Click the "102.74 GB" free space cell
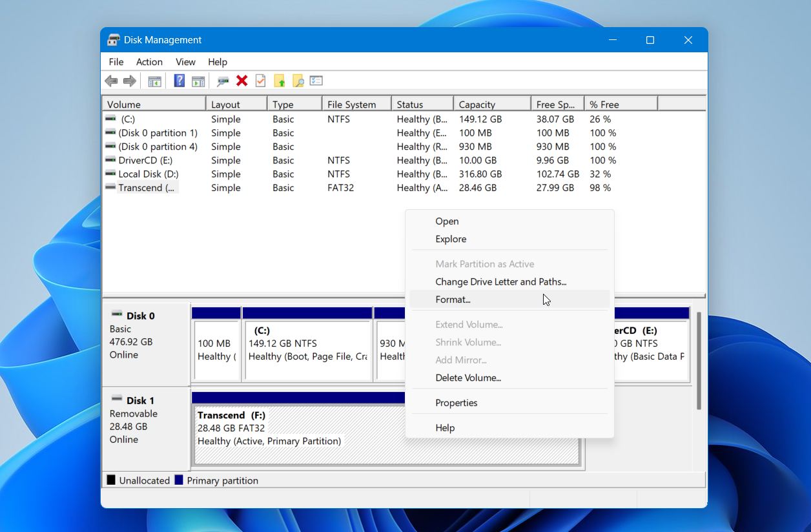This screenshot has width=811, height=532. 558,174
